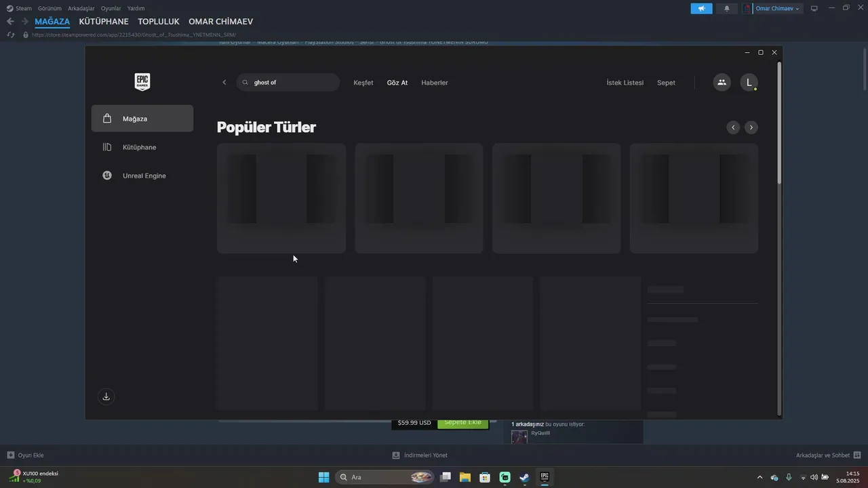Open İstek Listesi in Epic launcher
Viewport: 868px width, 488px height.
click(625, 83)
